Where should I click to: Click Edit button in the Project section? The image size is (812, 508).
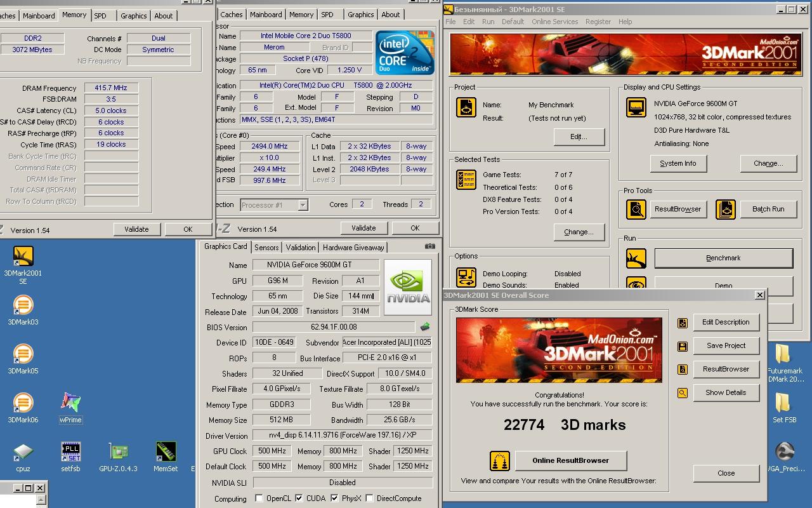click(x=579, y=137)
